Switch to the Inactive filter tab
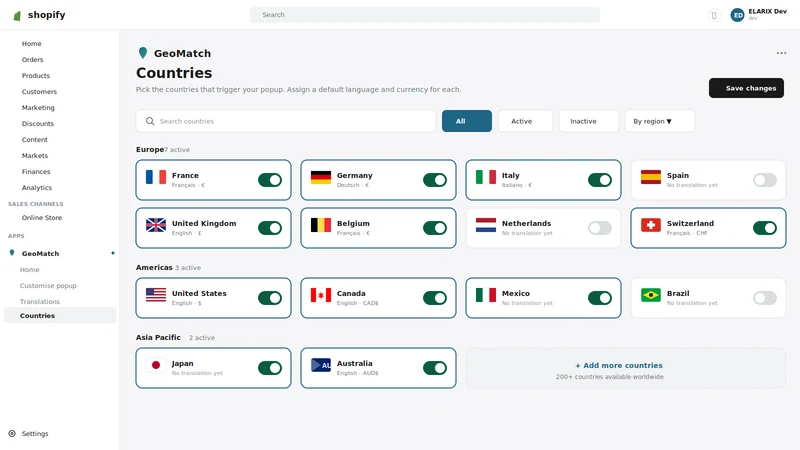 point(589,121)
